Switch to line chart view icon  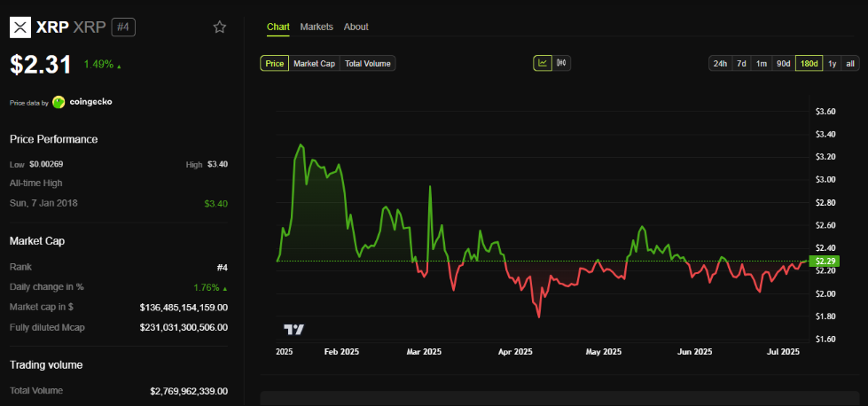pos(543,63)
